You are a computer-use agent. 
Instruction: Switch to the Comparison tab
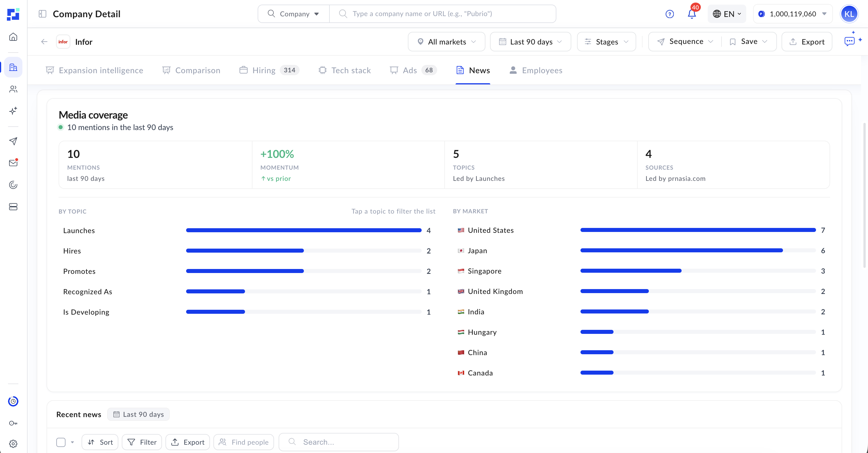tap(191, 70)
